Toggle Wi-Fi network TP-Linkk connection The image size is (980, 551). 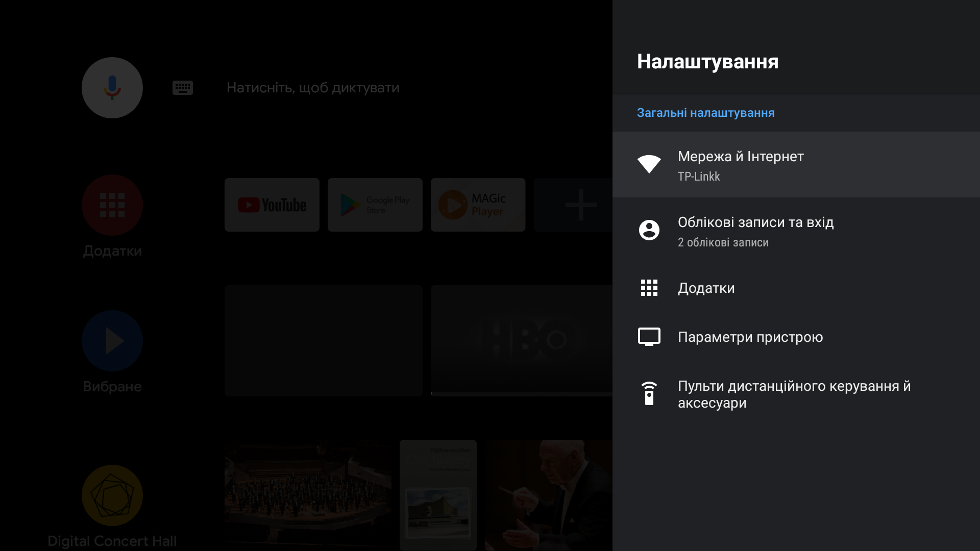pyautogui.click(x=796, y=165)
